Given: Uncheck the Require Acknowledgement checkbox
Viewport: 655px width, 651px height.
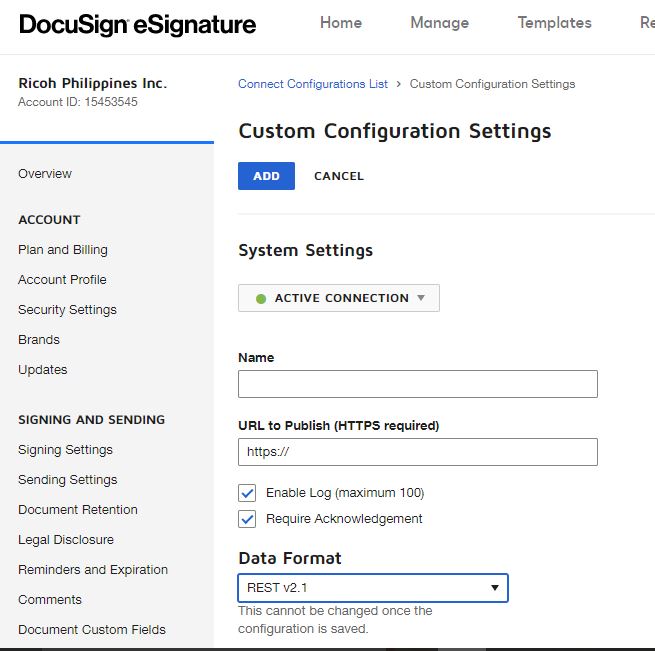Looking at the screenshot, I should [x=247, y=519].
